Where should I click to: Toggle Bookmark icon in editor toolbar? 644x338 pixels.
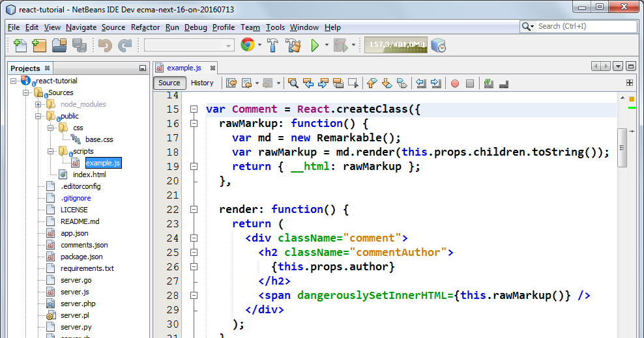[402, 83]
